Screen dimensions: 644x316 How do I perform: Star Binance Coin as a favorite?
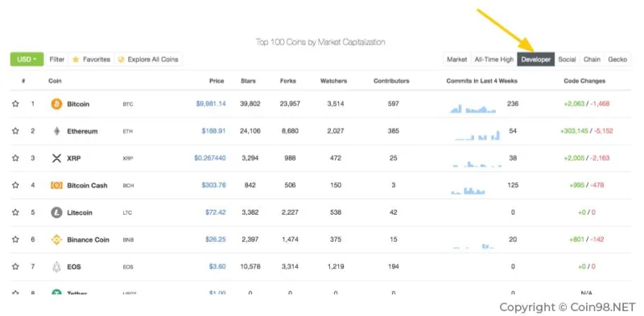(x=15, y=240)
